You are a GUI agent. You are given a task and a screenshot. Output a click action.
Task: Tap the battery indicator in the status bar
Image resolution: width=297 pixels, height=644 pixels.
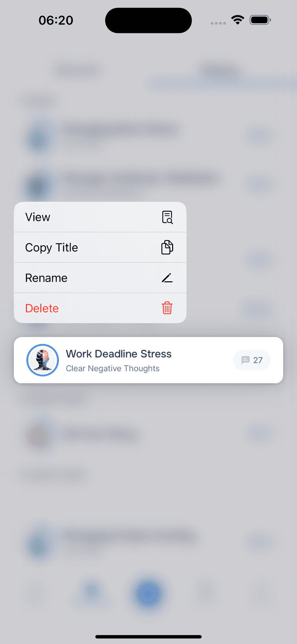click(260, 20)
